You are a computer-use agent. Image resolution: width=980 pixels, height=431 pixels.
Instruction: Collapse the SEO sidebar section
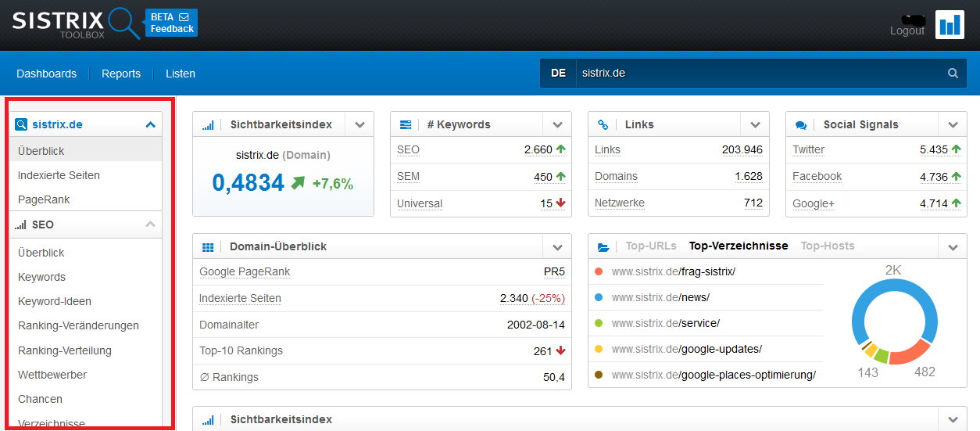pos(150,224)
